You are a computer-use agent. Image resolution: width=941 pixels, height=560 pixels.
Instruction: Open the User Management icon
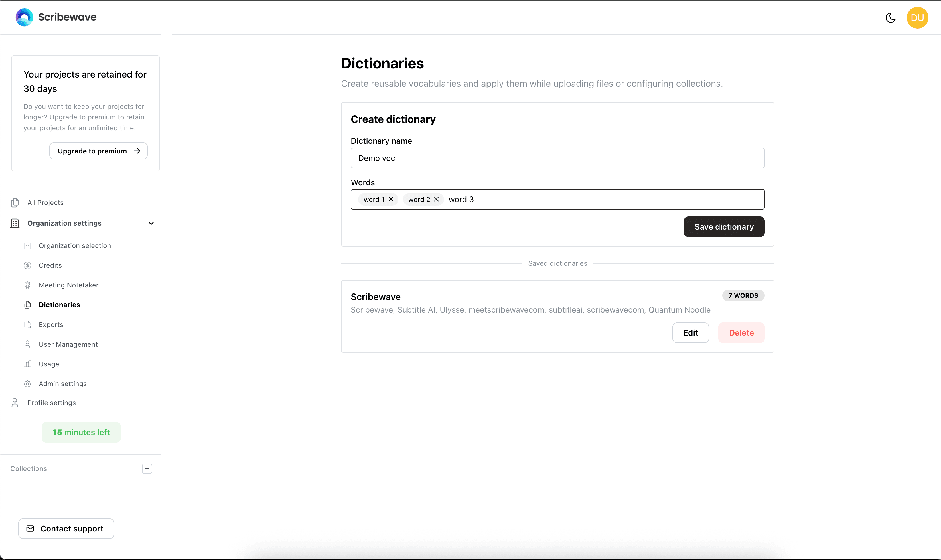[28, 344]
